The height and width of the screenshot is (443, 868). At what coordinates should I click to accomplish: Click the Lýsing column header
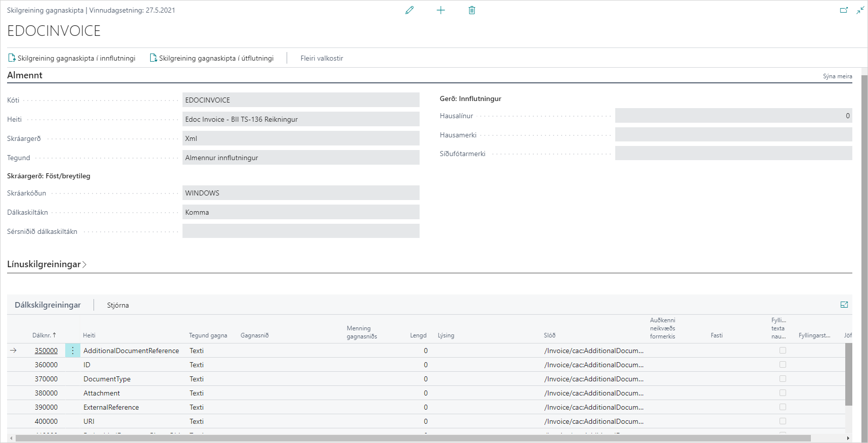click(x=446, y=335)
